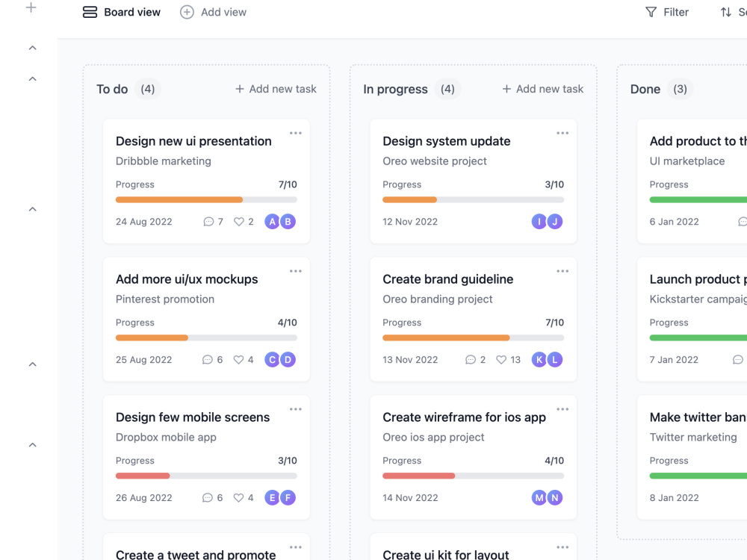The width and height of the screenshot is (747, 560).
Task: Open more options on Design system update card
Action: click(562, 133)
